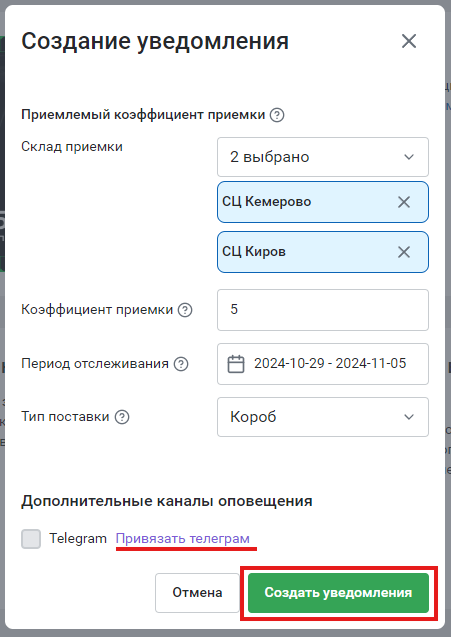Focus the Коэффициент приемки field with 5
The height and width of the screenshot is (637, 451).
pyautogui.click(x=323, y=310)
